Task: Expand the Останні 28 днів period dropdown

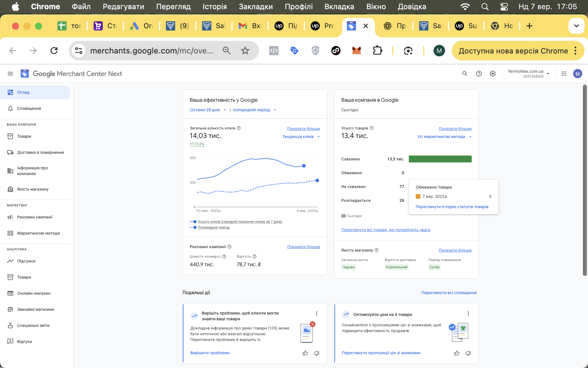Action: (x=208, y=110)
